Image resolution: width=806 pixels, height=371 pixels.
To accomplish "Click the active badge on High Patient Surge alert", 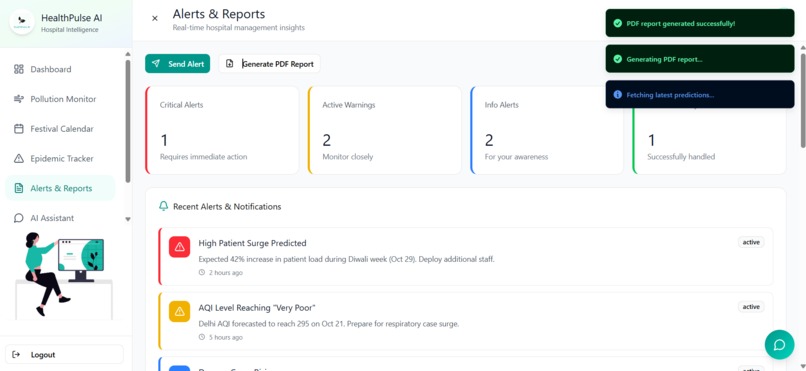I will point(751,242).
